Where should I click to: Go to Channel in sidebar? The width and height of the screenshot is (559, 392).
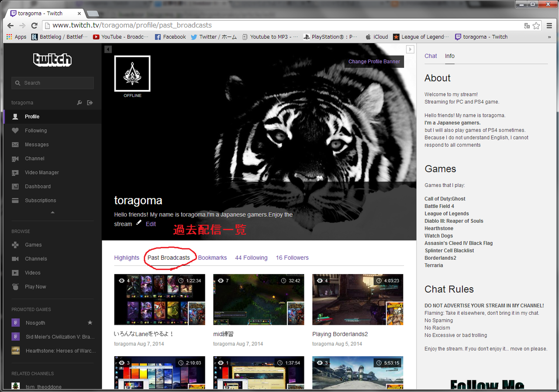point(52,158)
